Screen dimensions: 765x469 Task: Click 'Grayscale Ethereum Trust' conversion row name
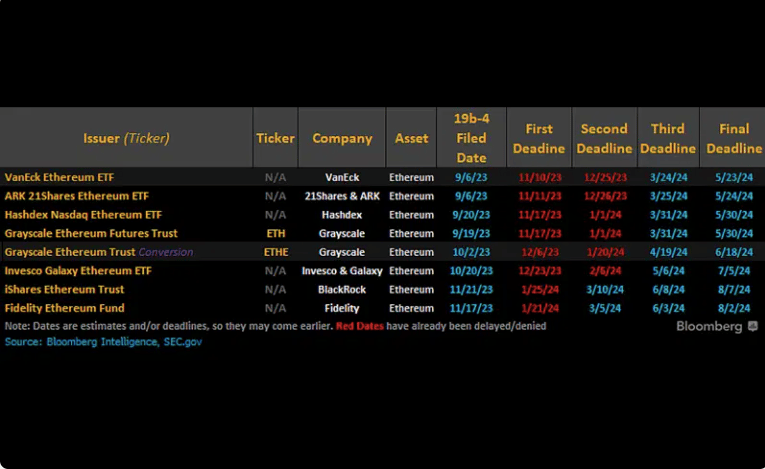(99, 252)
